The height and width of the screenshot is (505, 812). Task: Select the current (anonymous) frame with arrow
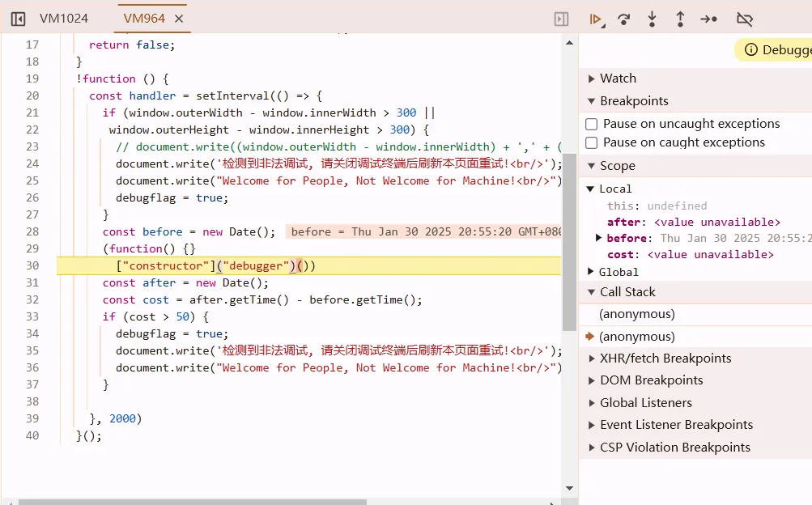tap(695, 337)
